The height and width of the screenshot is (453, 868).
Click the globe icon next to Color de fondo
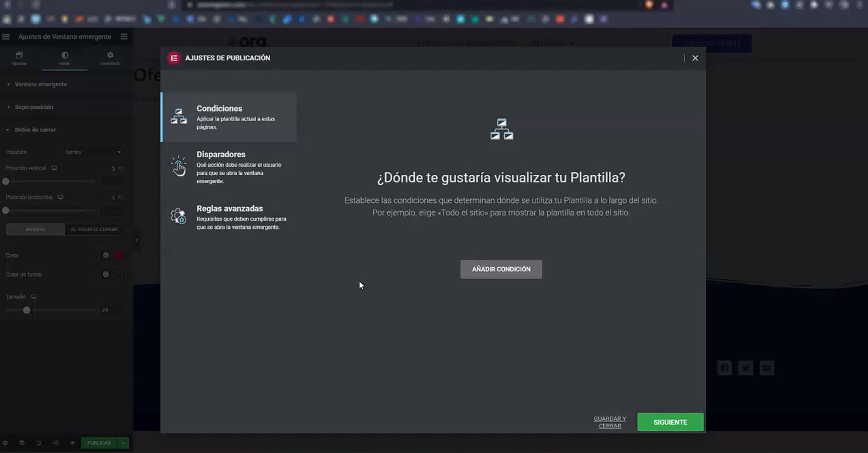coord(105,274)
